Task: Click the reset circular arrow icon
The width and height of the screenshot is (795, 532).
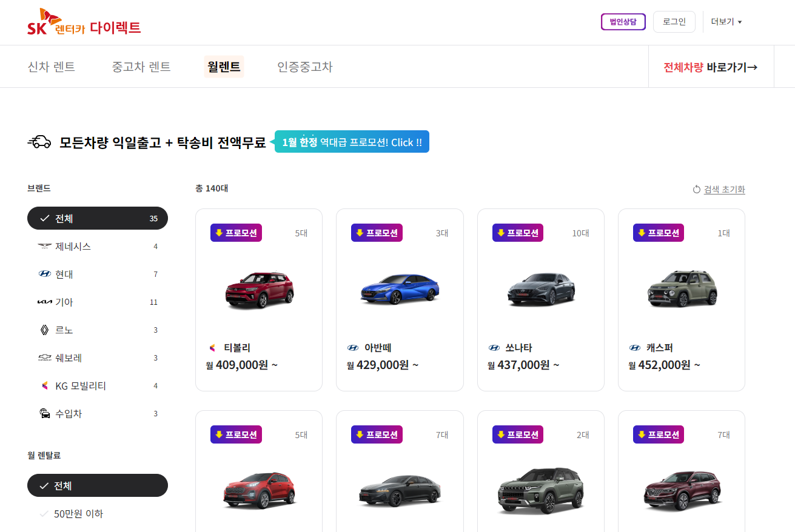Action: [x=697, y=190]
